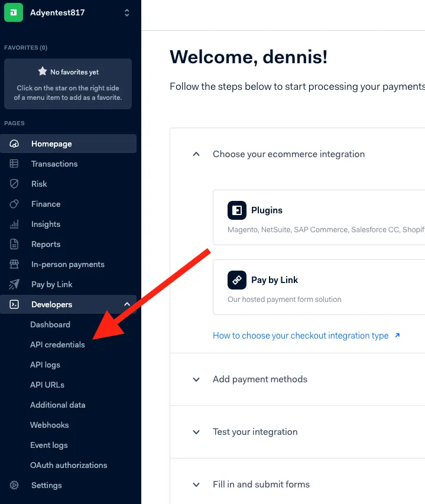Click the green Adyen account logo

click(14, 12)
